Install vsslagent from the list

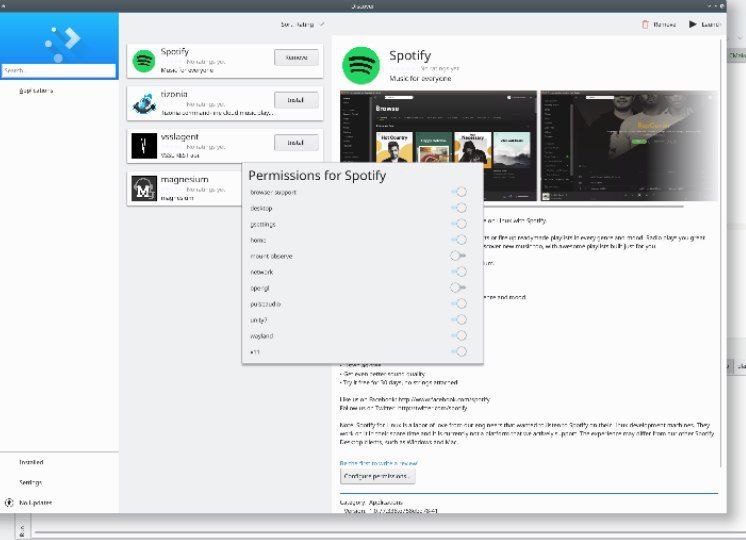(x=296, y=143)
